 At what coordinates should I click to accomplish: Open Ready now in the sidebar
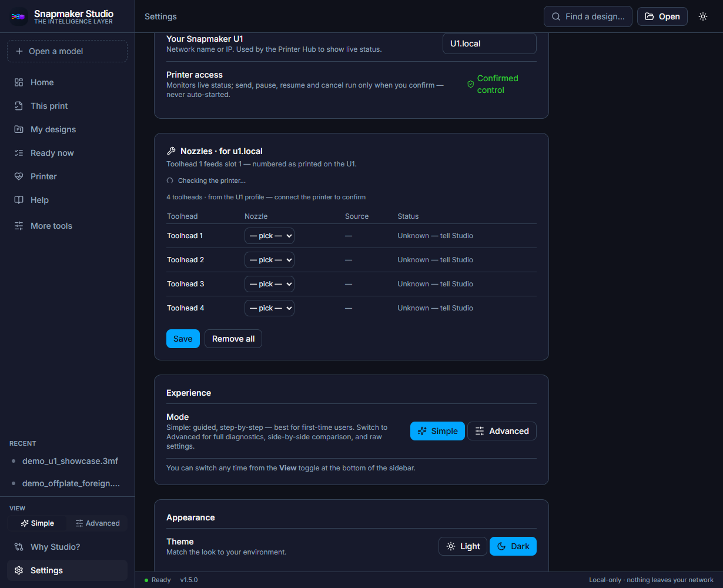[x=67, y=153]
